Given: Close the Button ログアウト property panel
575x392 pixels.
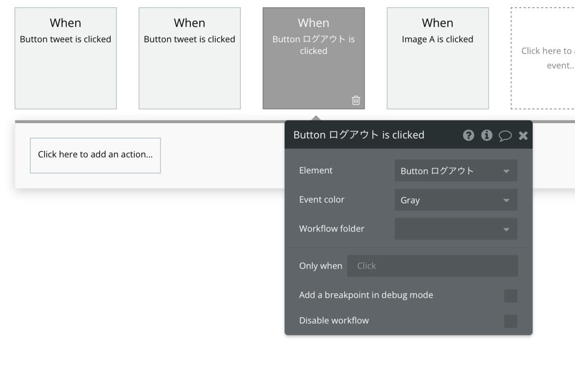Looking at the screenshot, I should 523,136.
